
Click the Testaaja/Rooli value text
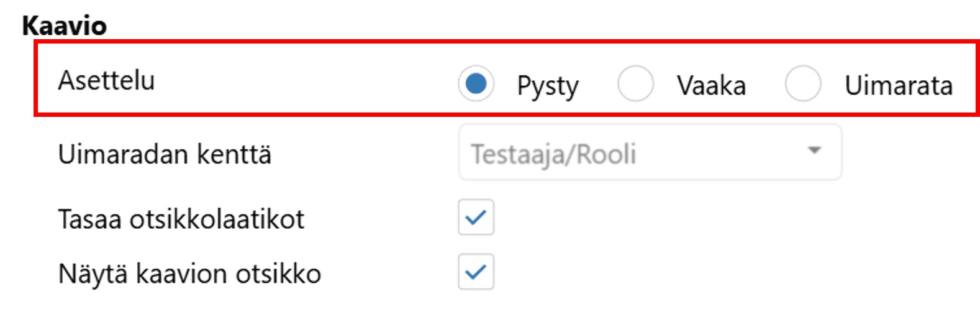pyautogui.click(x=553, y=154)
